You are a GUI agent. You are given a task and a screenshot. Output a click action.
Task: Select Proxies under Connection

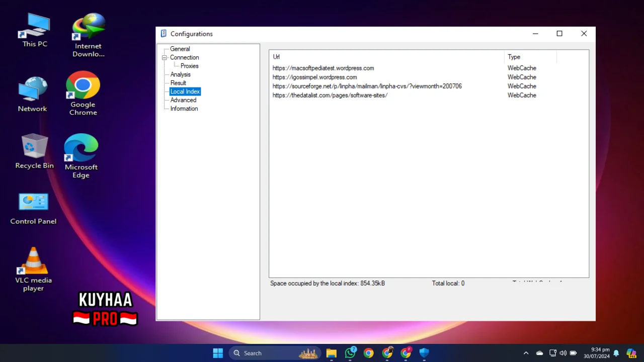(x=189, y=66)
